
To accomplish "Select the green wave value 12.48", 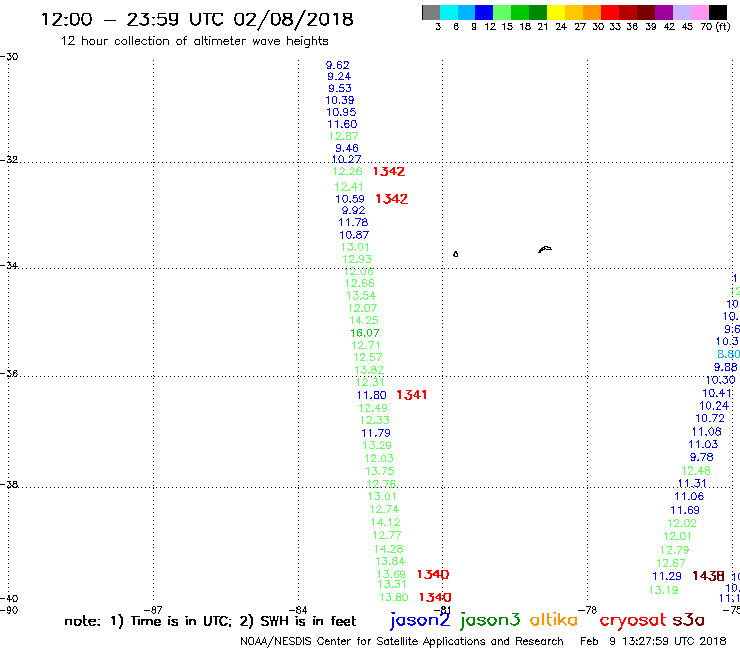I will coord(696,471).
